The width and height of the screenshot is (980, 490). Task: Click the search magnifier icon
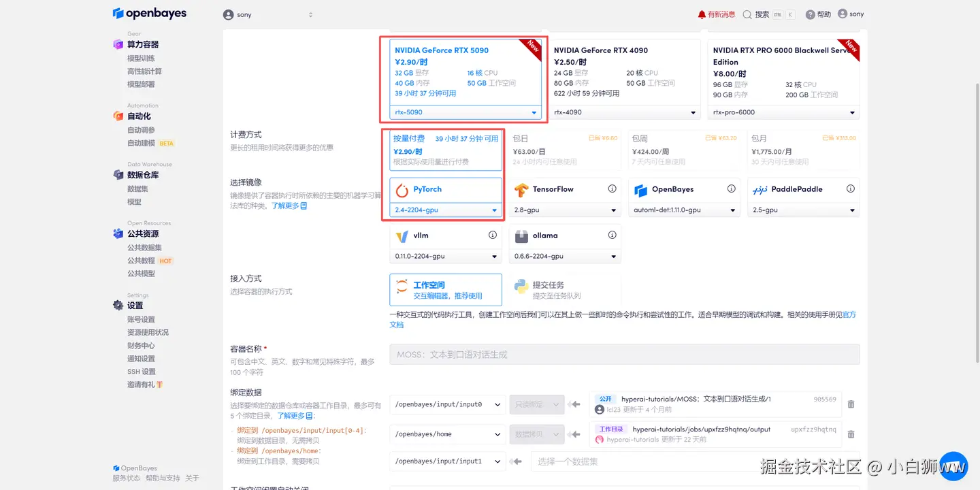pos(747,14)
